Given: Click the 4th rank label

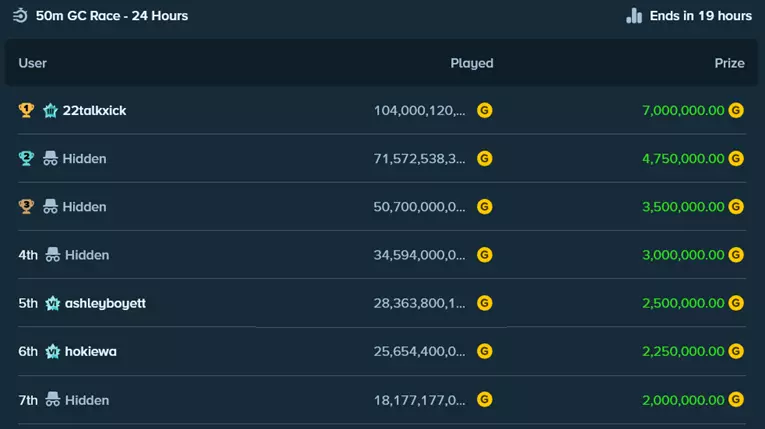Looking at the screenshot, I should [x=28, y=255].
